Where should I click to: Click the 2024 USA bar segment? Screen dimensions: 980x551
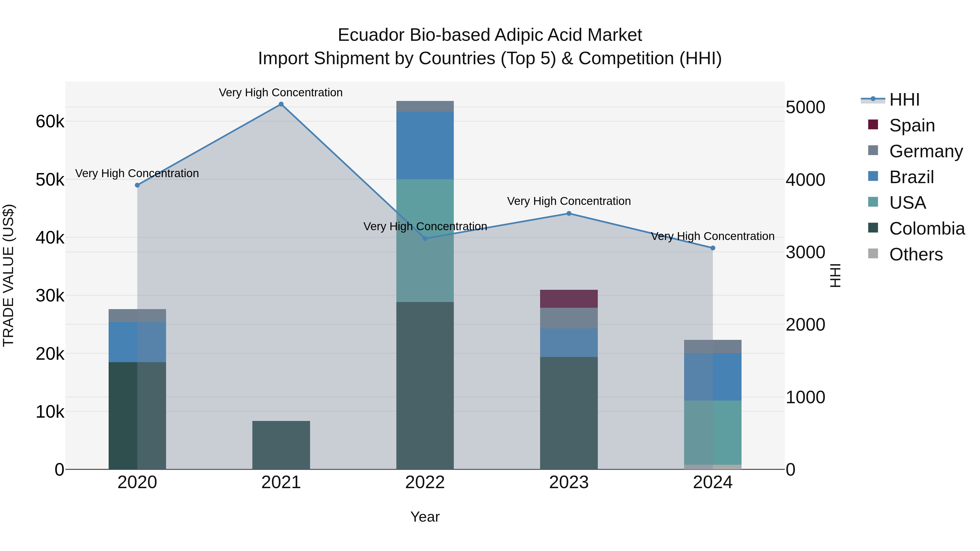[x=713, y=433]
